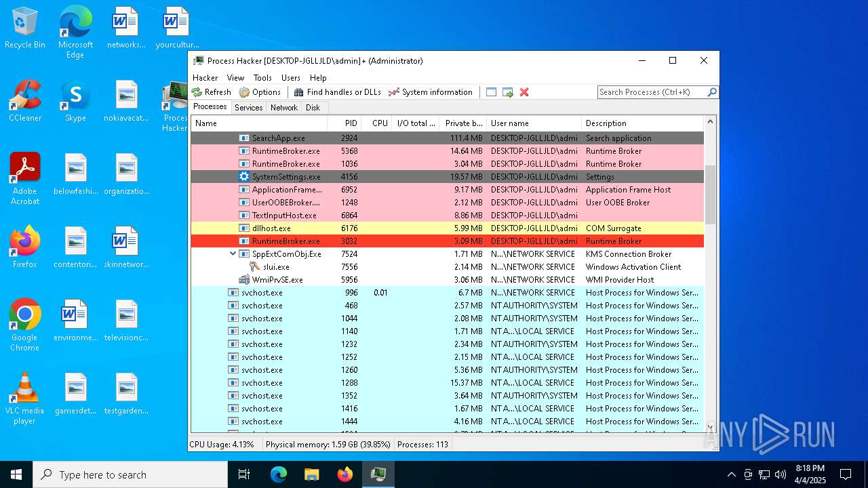Click CPU Usage status bar entry
The width and height of the screenshot is (868, 488).
222,445
